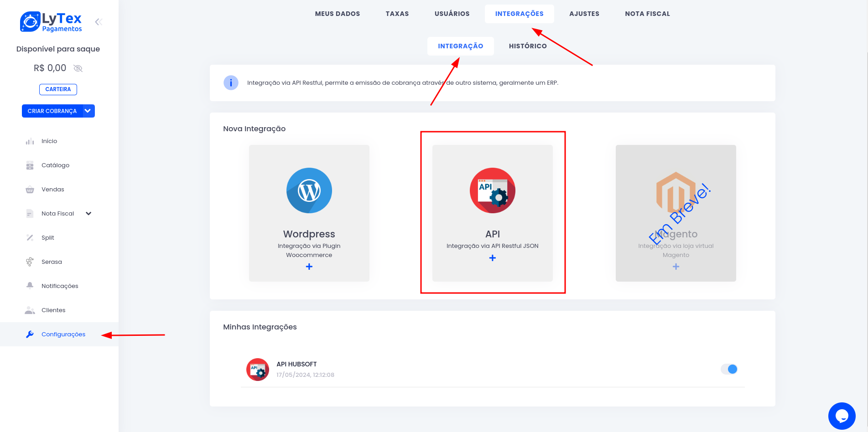The height and width of the screenshot is (432, 868).
Task: Open API HUBSOFT integration name
Action: tap(296, 364)
